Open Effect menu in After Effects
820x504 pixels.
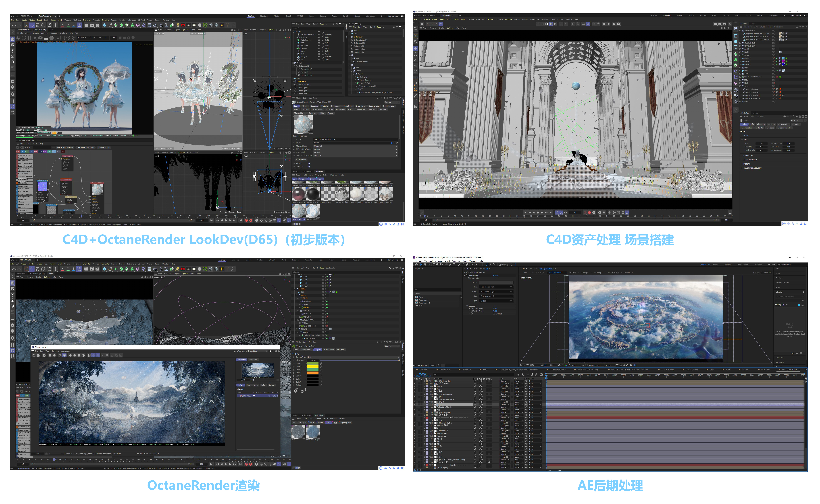447,261
